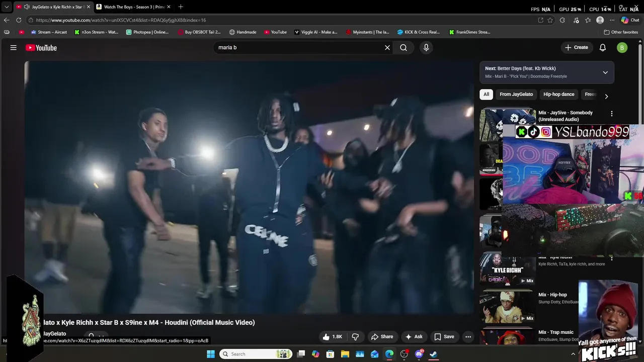
Task: Open Photopea Online bookmark
Action: pos(147,32)
